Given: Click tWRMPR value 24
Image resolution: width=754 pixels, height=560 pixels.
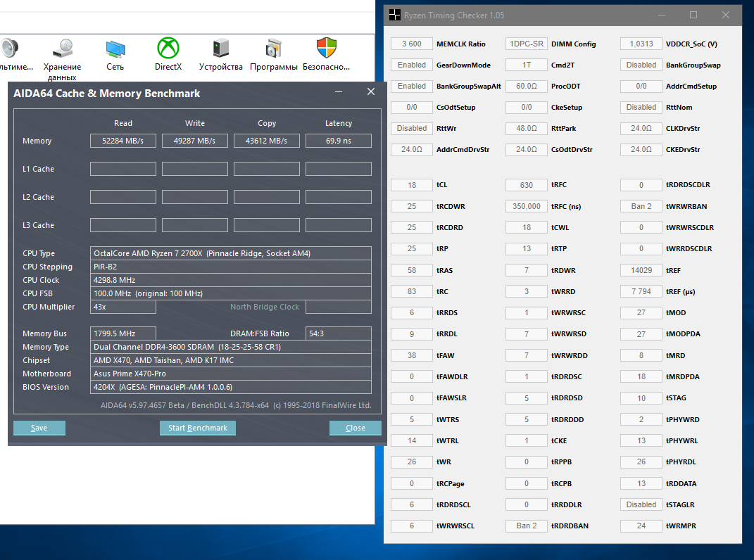Looking at the screenshot, I should click(641, 526).
